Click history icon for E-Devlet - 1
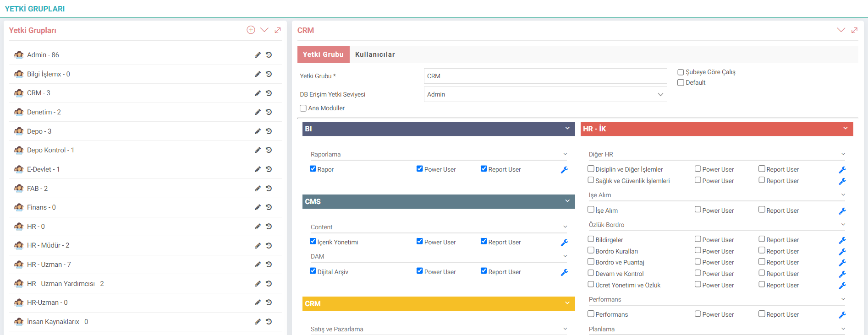Viewport: 868px width, 335px height. click(269, 169)
